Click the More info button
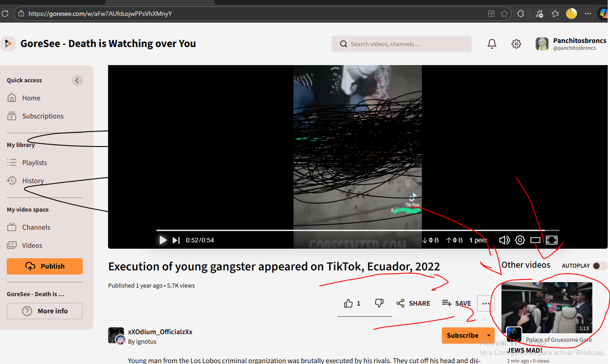Viewport: 610px width, 364px height. tap(45, 311)
